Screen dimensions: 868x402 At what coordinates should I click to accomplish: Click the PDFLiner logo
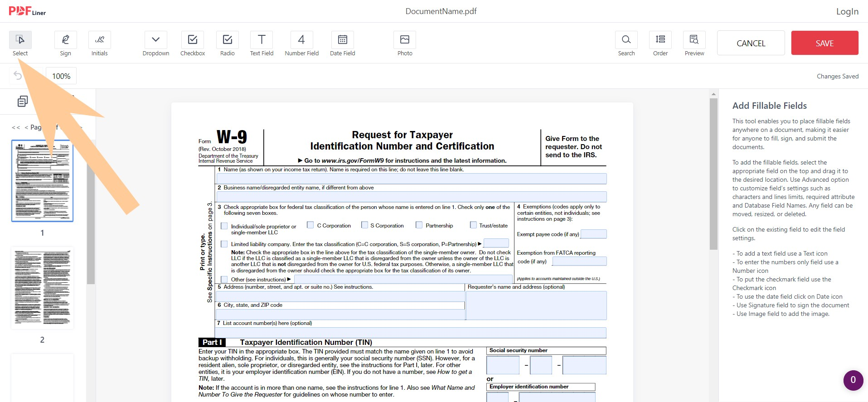(27, 11)
